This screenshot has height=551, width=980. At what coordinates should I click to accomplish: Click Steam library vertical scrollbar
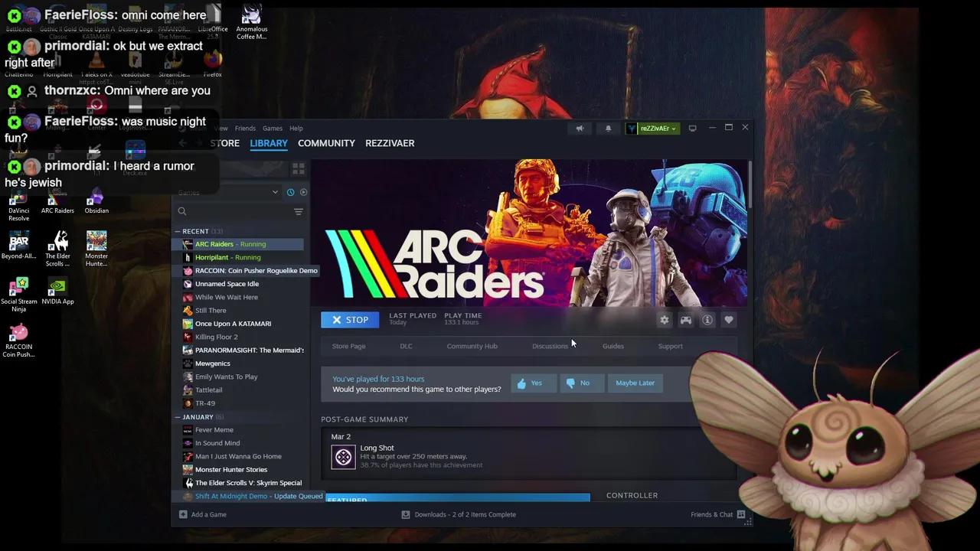tap(750, 184)
